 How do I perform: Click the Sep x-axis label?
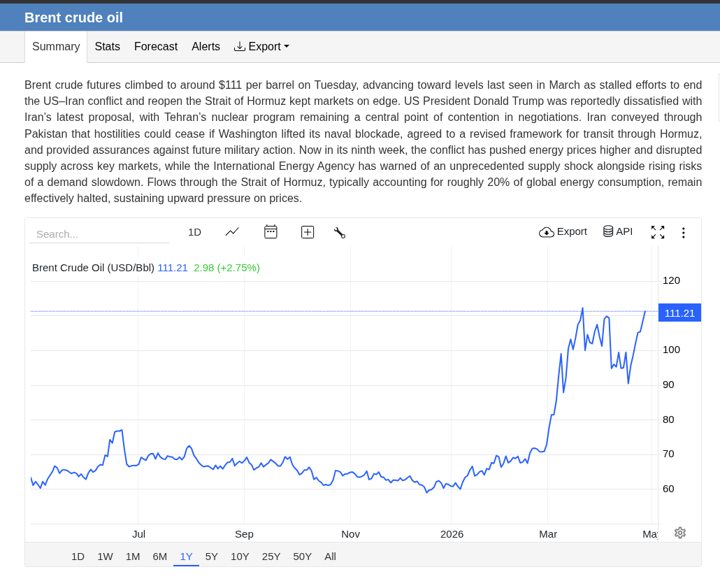tap(244, 534)
